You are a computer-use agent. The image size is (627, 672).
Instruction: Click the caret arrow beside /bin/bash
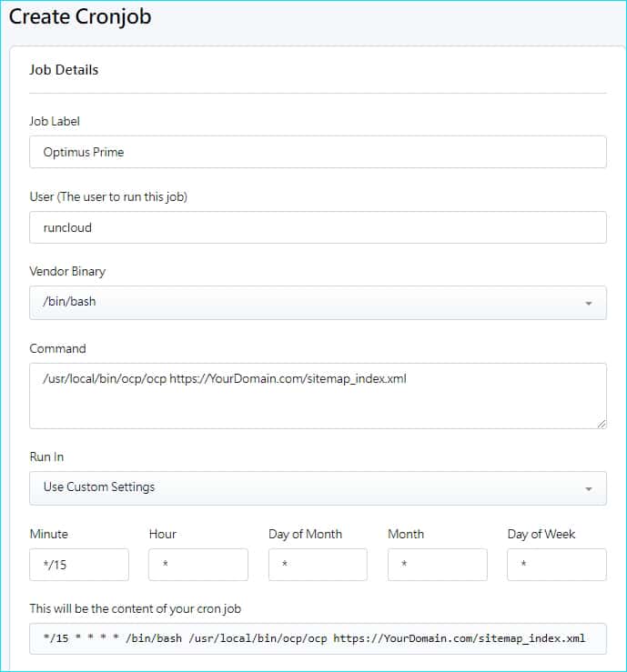click(588, 303)
